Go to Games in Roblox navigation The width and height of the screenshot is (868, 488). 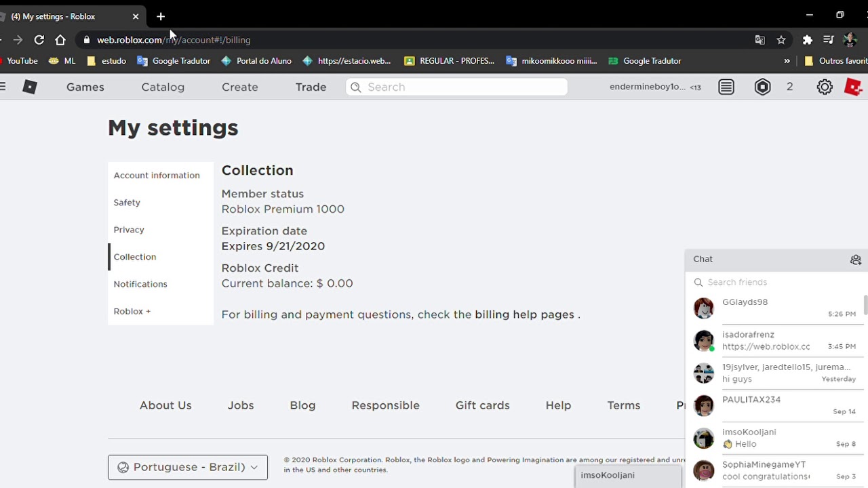[85, 87]
